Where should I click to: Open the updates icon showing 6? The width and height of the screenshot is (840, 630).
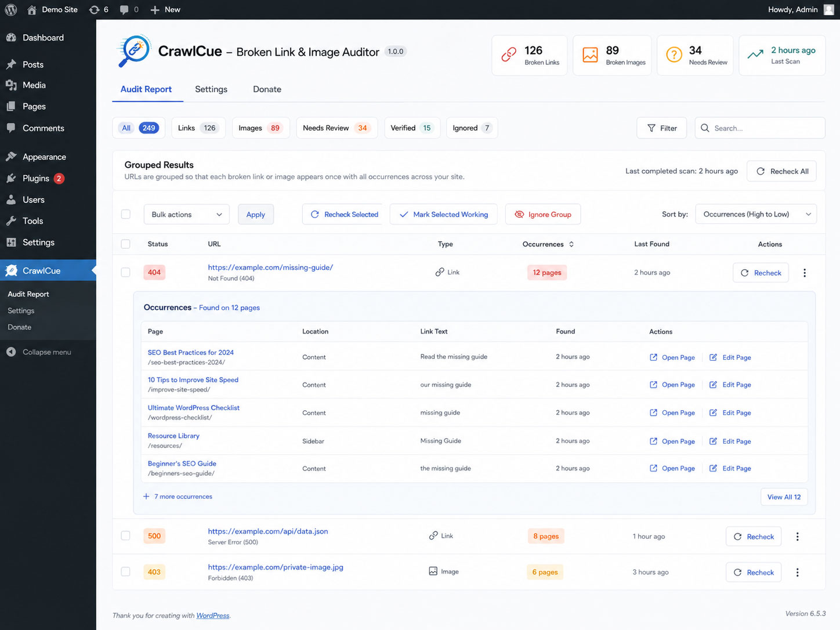click(99, 10)
